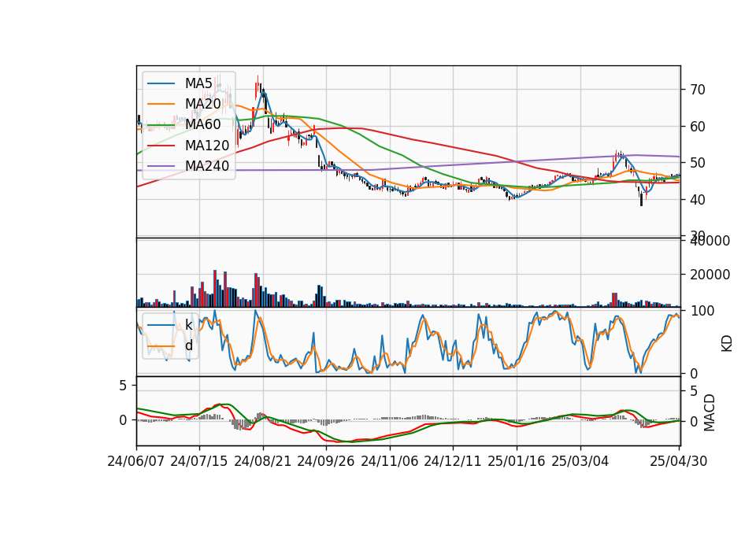Click the d legend label in KD panel

coord(188,345)
